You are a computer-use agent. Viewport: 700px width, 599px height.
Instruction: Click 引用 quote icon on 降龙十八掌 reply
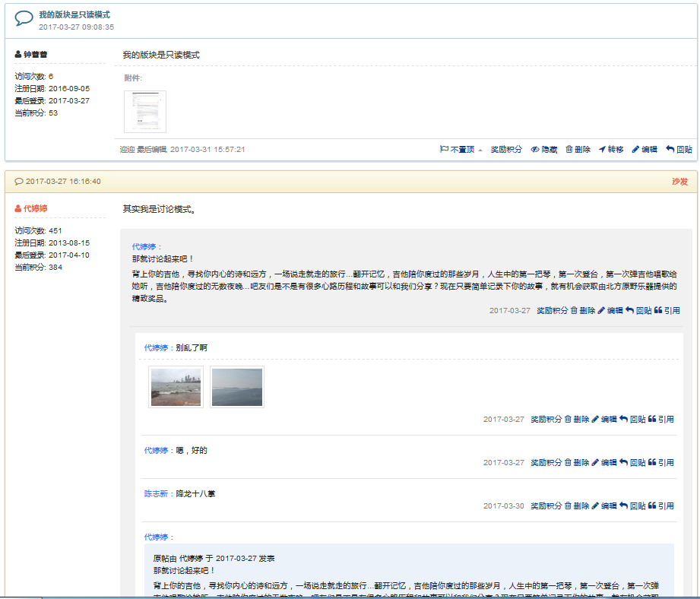pos(652,506)
